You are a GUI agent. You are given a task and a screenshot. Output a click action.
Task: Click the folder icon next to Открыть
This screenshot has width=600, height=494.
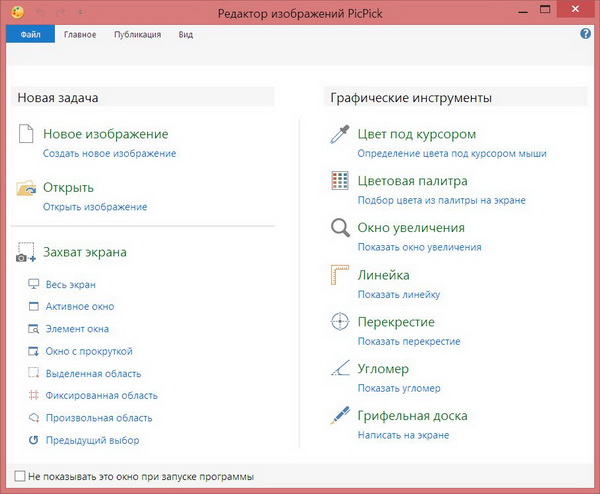pyautogui.click(x=26, y=189)
